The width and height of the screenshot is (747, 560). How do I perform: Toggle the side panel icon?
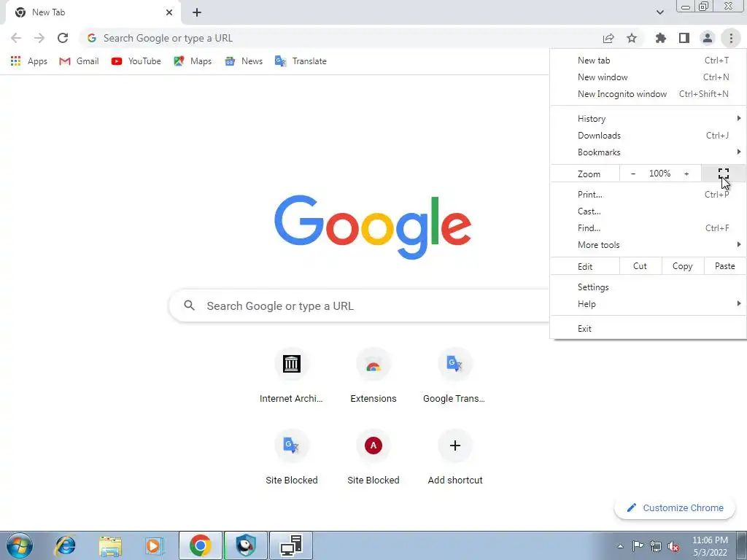tap(684, 38)
